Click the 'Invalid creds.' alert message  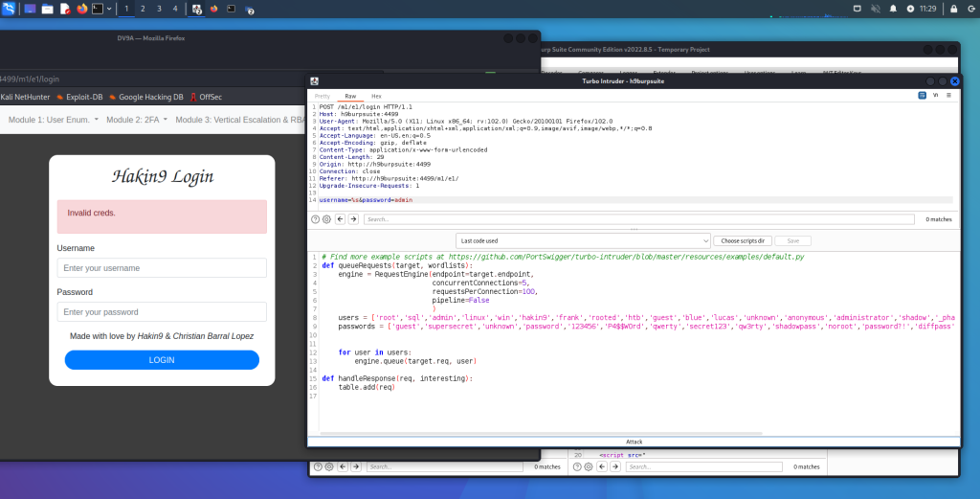(162, 216)
